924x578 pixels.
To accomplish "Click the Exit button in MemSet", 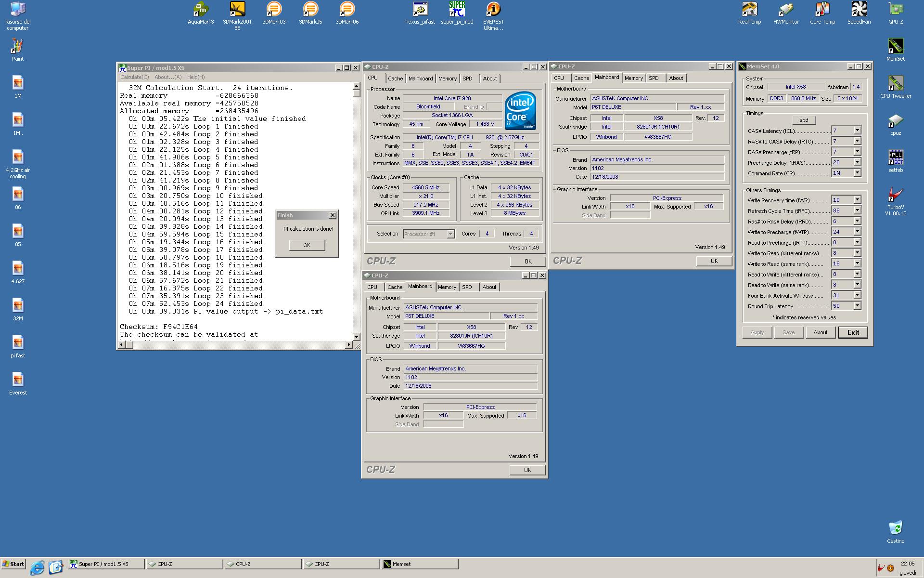I will (x=853, y=332).
